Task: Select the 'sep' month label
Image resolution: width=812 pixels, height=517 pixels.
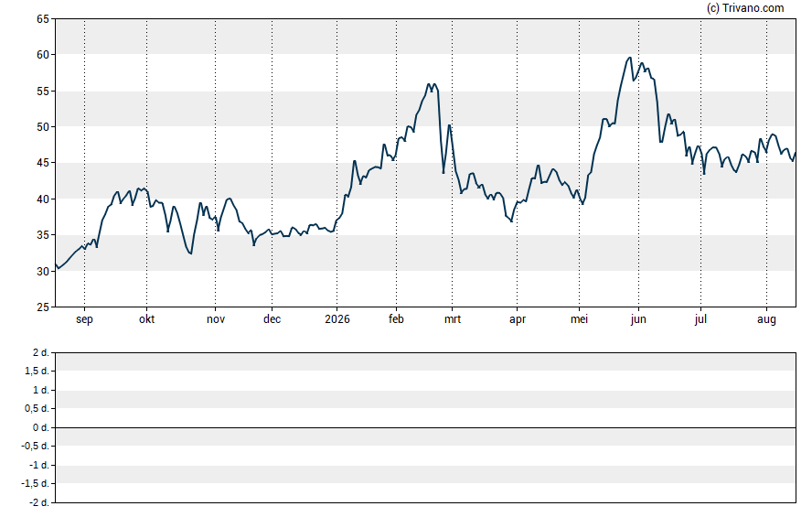Action: click(84, 319)
